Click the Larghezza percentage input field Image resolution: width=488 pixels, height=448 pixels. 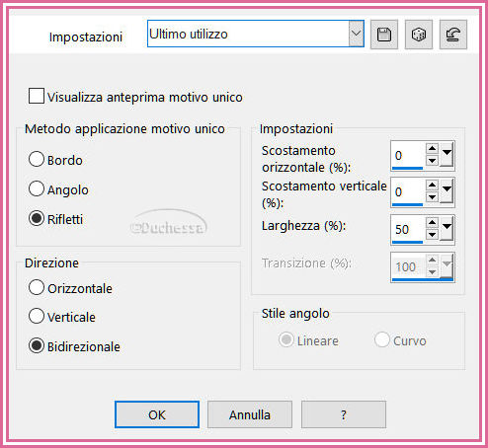(x=408, y=229)
